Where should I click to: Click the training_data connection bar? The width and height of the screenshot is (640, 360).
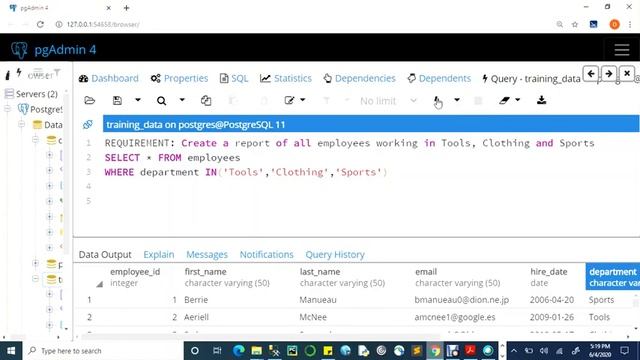(371, 124)
